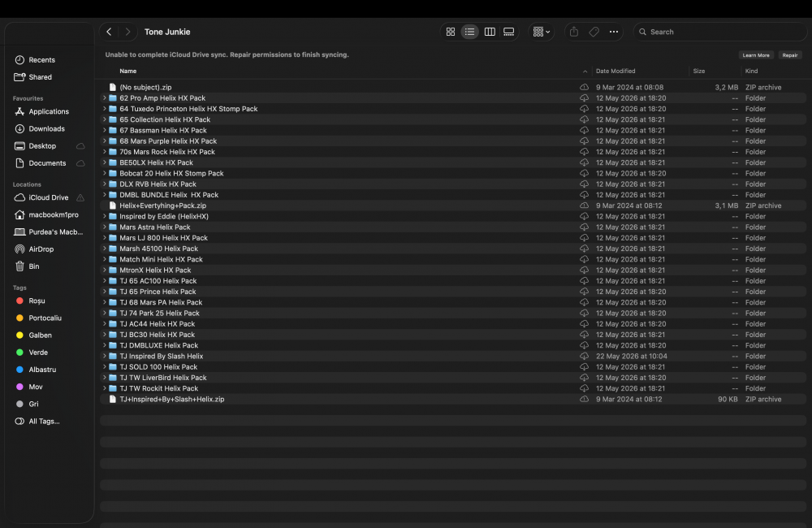Viewport: 812px width, 528px height.
Task: Select the TJ TW LiverBird Helix Pack row
Action: [x=453, y=378]
